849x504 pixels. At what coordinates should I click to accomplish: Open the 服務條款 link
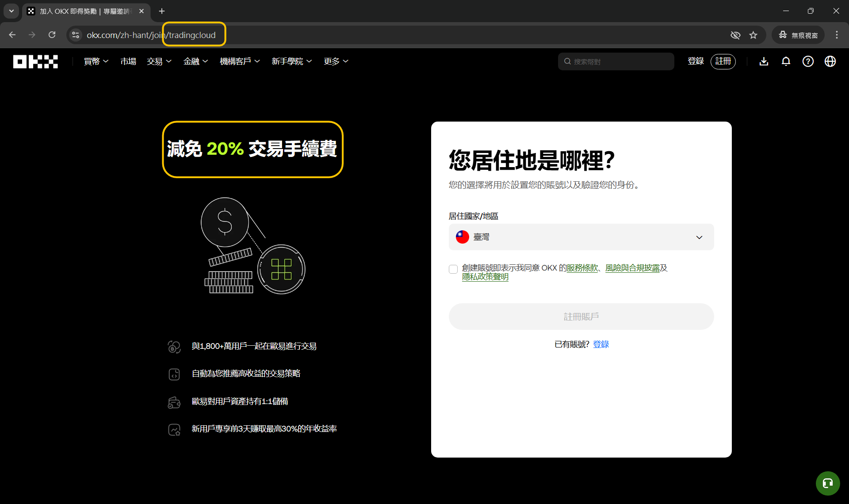point(582,268)
